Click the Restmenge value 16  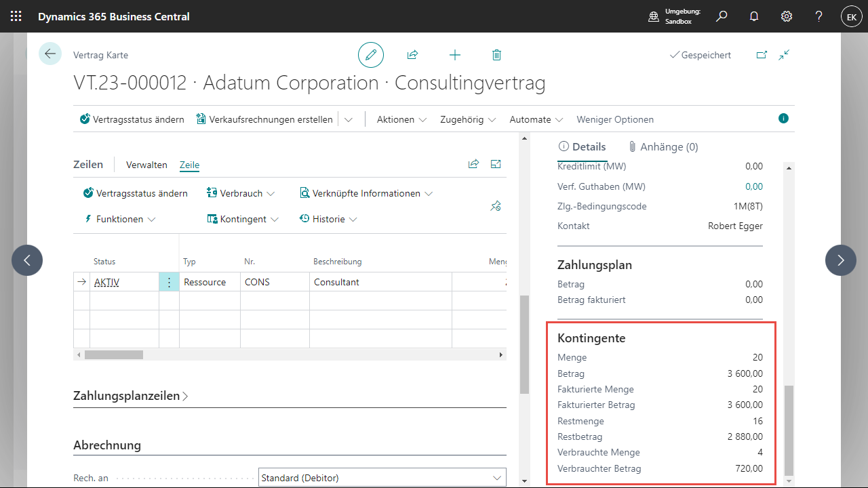[x=757, y=421]
